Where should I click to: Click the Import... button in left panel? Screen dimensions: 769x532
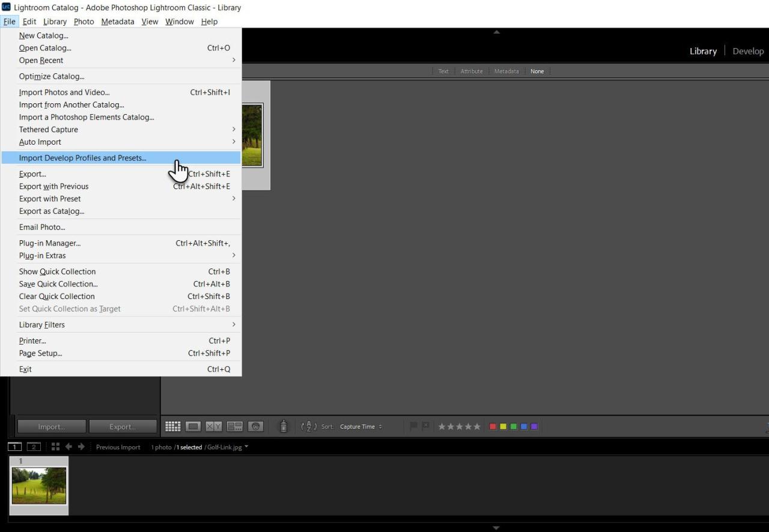tap(52, 426)
